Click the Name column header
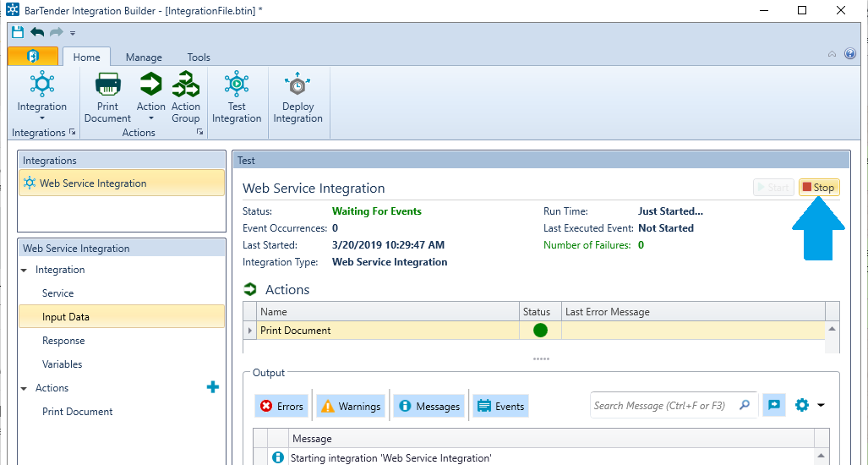 (x=387, y=312)
